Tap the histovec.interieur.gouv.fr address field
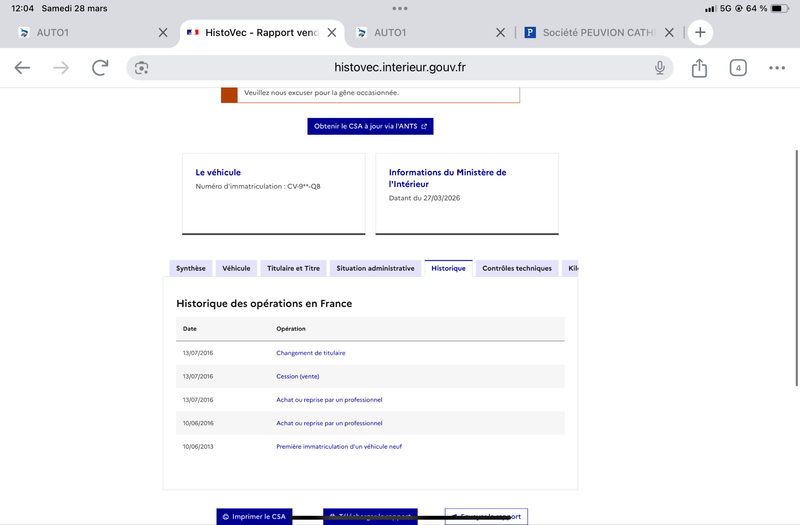The image size is (800, 525). (x=400, y=67)
